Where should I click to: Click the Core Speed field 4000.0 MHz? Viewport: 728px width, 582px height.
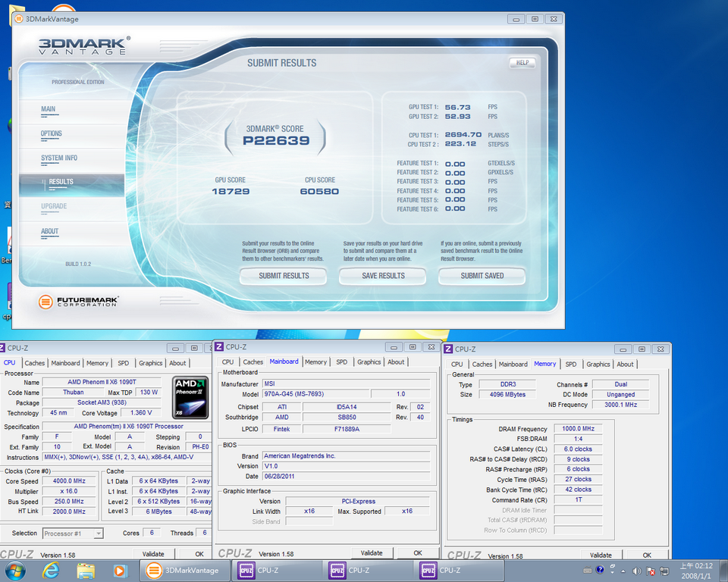(x=69, y=481)
